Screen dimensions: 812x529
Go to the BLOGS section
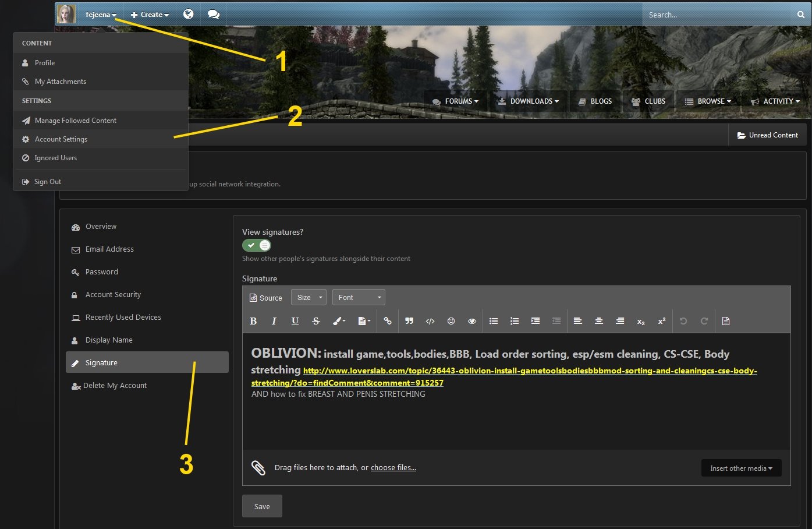595,101
